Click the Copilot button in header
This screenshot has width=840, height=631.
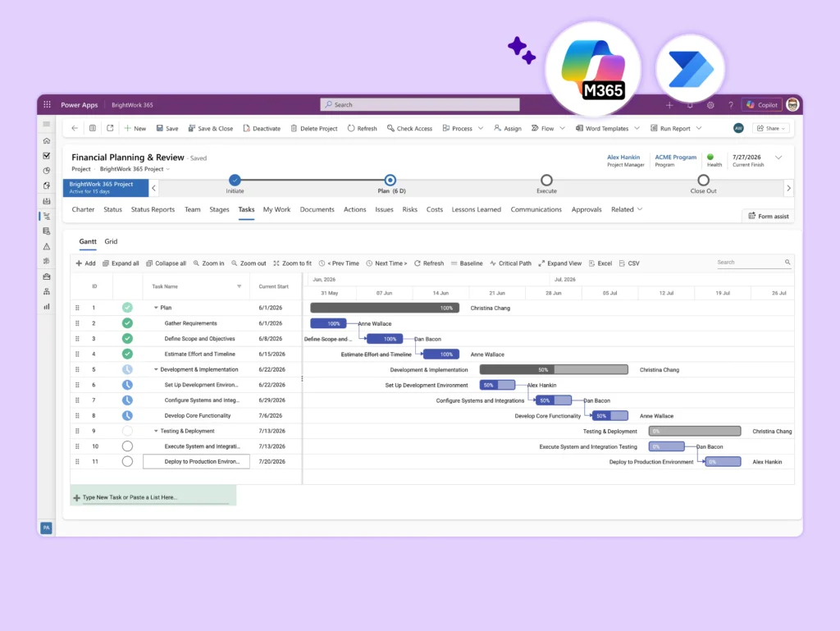[762, 105]
